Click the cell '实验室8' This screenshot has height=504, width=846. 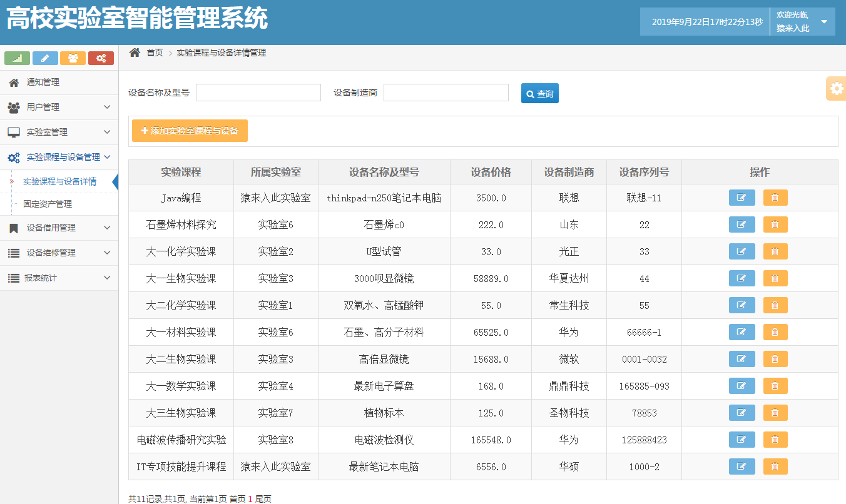[275, 440]
